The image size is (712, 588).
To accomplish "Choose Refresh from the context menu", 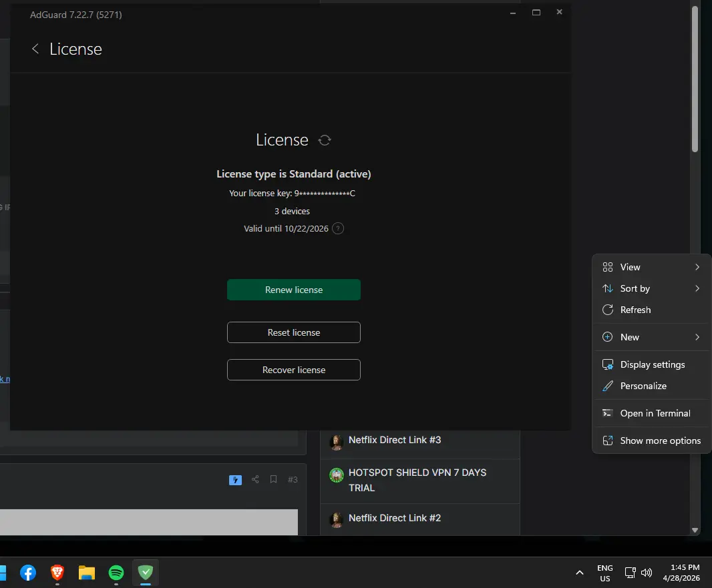I will point(651,310).
